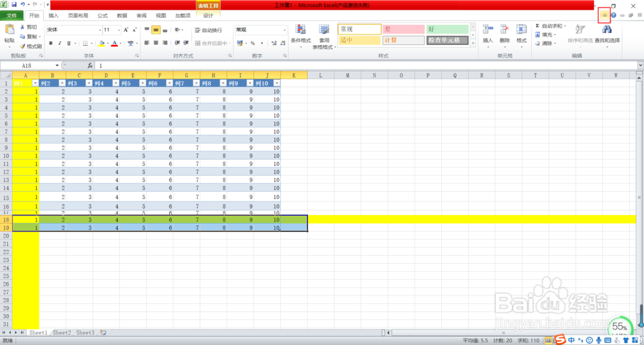Click Wrap Text (自动换行)

tap(208, 30)
